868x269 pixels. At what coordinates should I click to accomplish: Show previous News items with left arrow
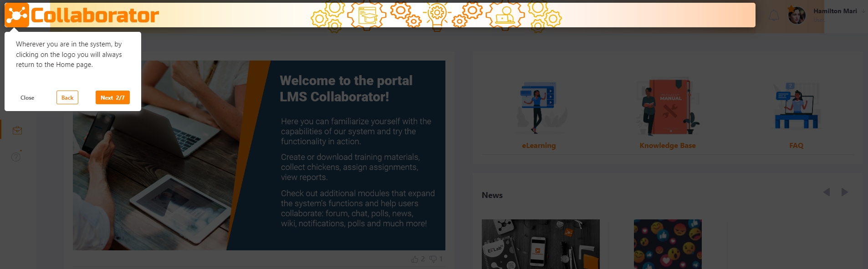click(x=827, y=192)
